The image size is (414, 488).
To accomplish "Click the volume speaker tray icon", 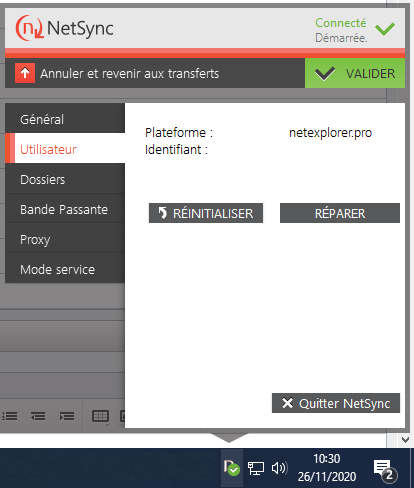I will click(279, 468).
